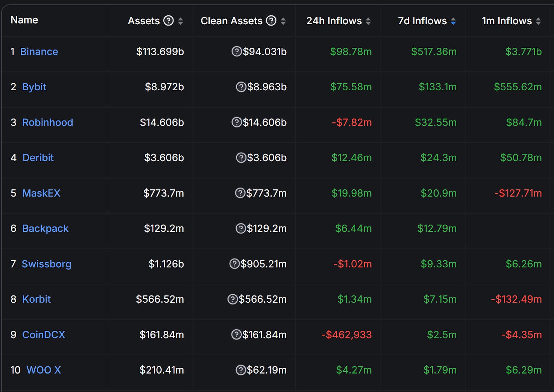Open the Backpack exchange link
The image size is (554, 392).
click(x=45, y=228)
